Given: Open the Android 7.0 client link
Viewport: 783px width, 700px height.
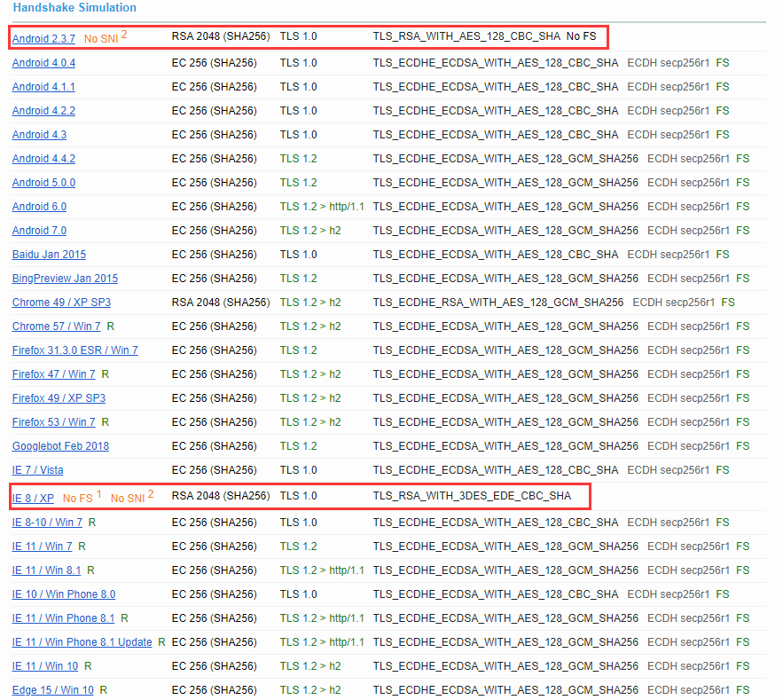Looking at the screenshot, I should click(x=39, y=231).
